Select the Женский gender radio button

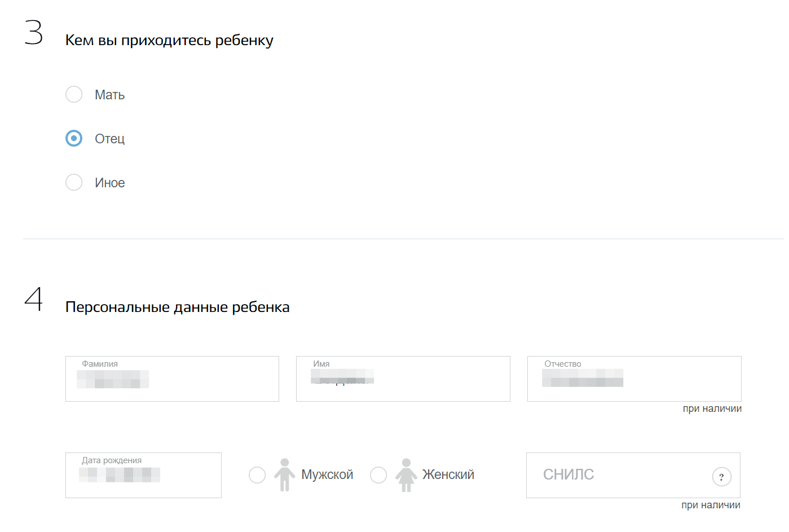pos(378,475)
